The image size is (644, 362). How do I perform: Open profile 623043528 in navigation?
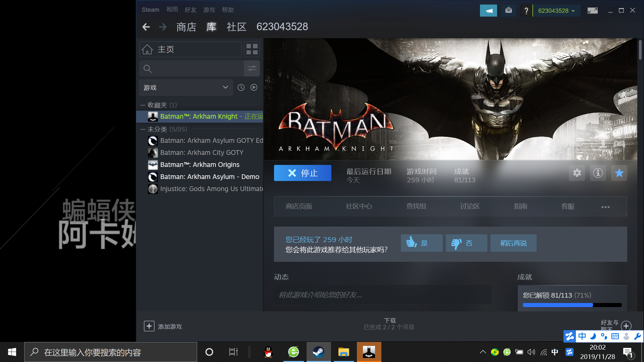coord(282,27)
